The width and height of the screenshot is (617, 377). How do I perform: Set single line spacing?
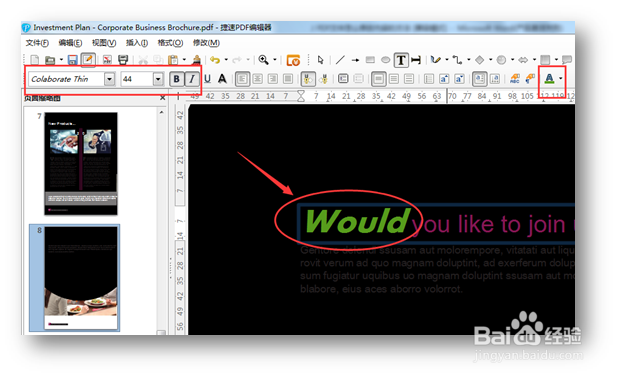click(378, 79)
